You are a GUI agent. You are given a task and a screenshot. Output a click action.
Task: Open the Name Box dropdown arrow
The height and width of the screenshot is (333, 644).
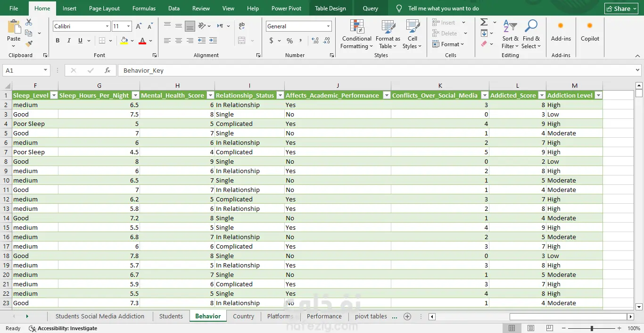point(46,70)
